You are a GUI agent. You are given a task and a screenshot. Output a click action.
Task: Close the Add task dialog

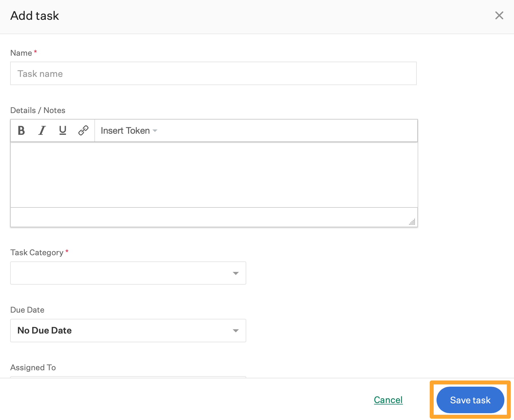tap(499, 16)
